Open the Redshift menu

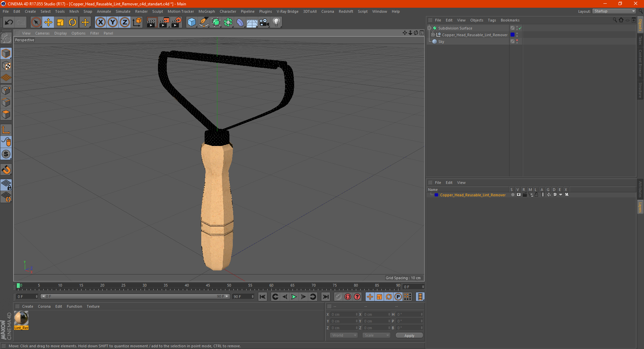pyautogui.click(x=346, y=11)
